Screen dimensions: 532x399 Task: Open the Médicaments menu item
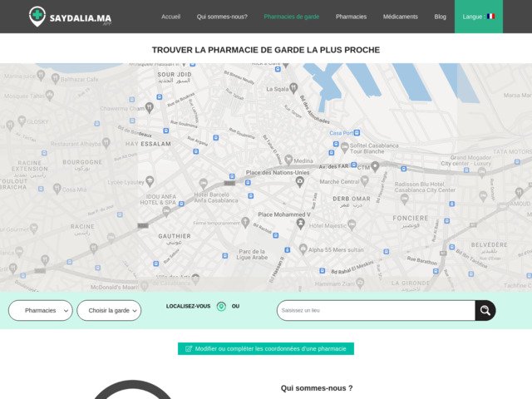[x=401, y=17]
